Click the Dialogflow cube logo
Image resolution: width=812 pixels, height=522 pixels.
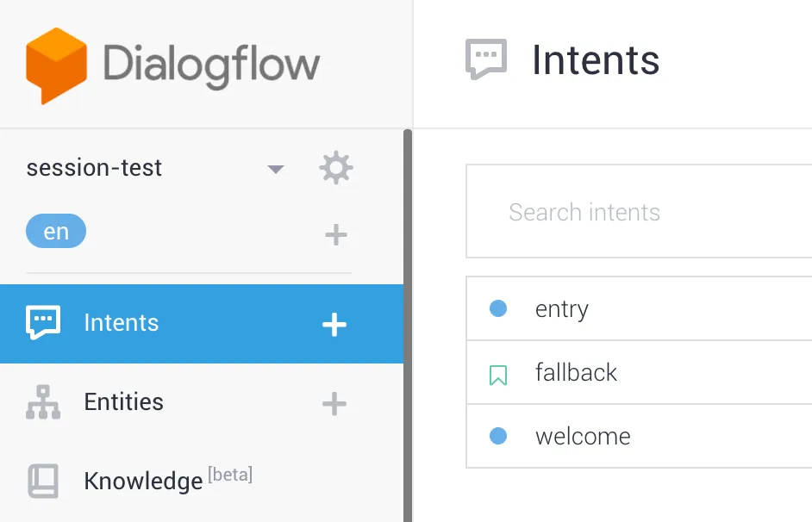pos(57,65)
